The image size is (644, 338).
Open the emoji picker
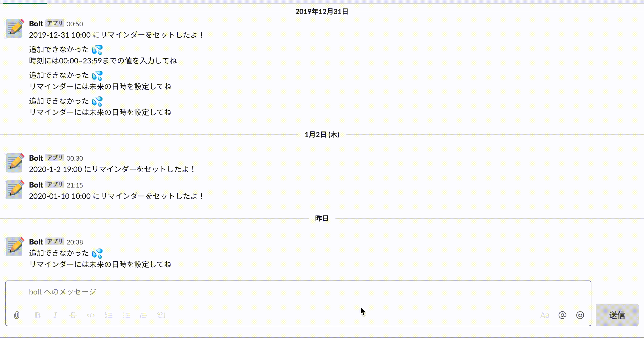pyautogui.click(x=580, y=315)
